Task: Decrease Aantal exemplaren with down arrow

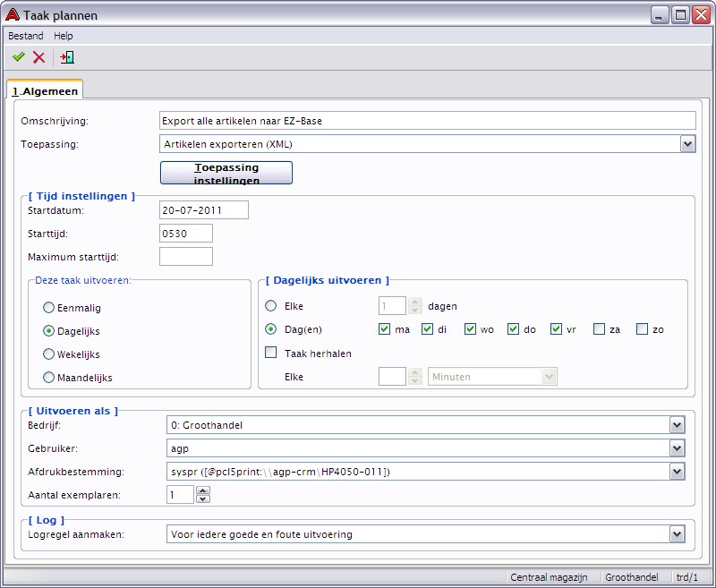Action: 203,499
